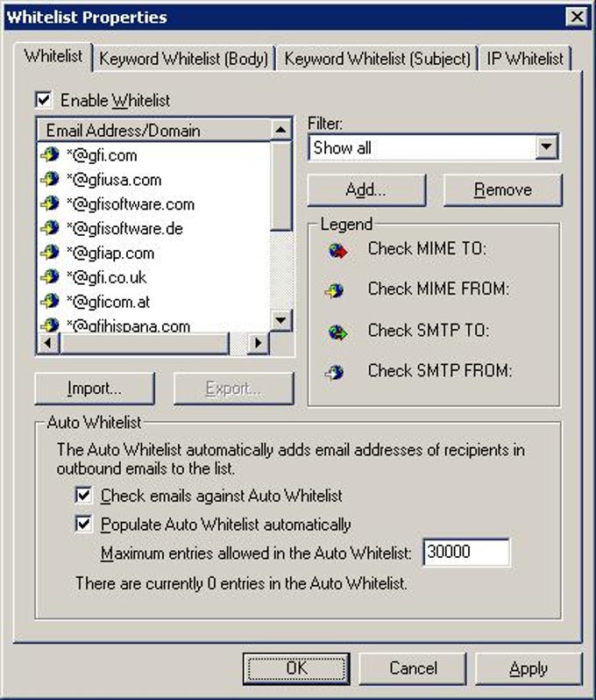Click the Maximum entries field showing 30000
This screenshot has width=596, height=700.
pos(466,553)
